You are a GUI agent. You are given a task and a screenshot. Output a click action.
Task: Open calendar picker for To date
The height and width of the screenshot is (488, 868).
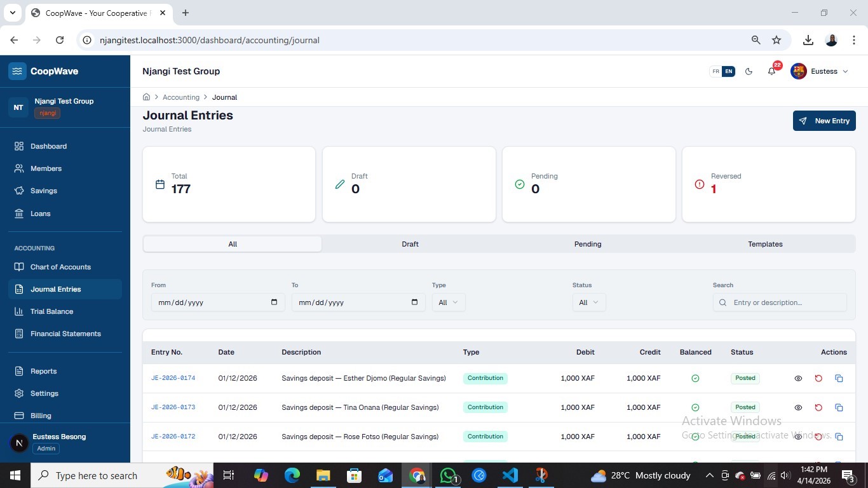[414, 302]
